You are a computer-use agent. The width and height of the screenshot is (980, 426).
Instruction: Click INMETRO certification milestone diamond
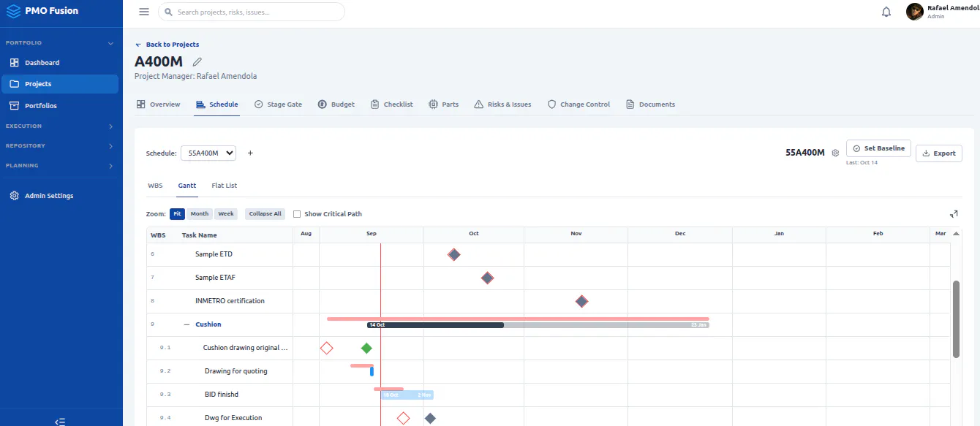[x=581, y=301]
